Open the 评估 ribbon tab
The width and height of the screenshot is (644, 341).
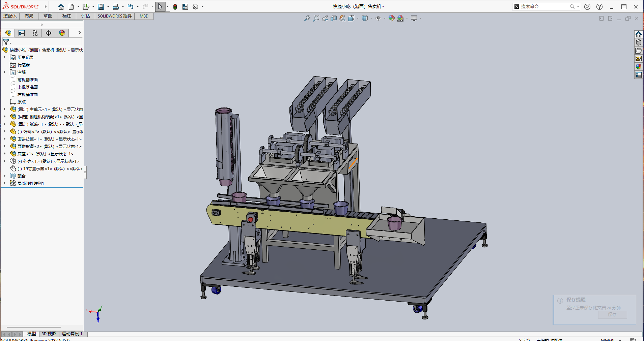point(86,16)
